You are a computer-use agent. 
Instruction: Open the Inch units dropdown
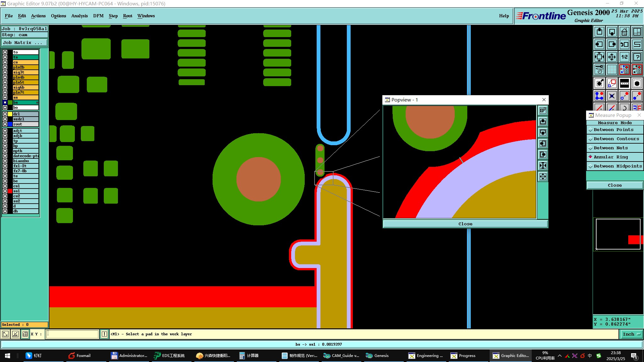[x=631, y=334]
